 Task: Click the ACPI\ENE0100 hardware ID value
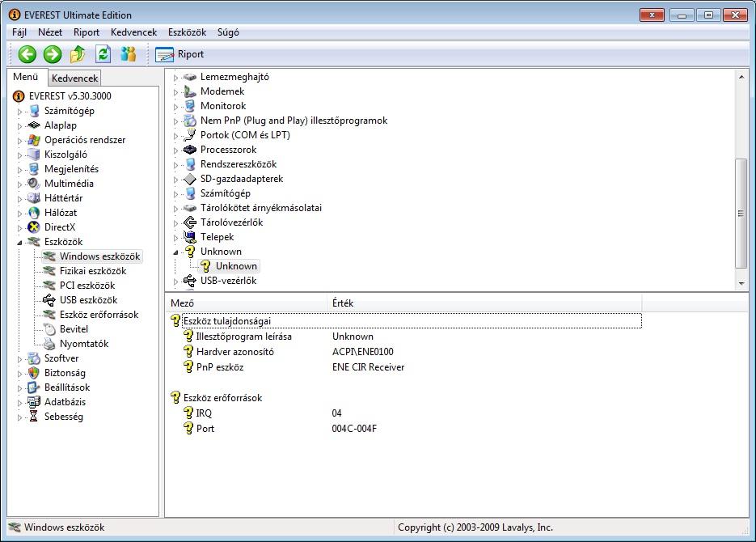(362, 352)
